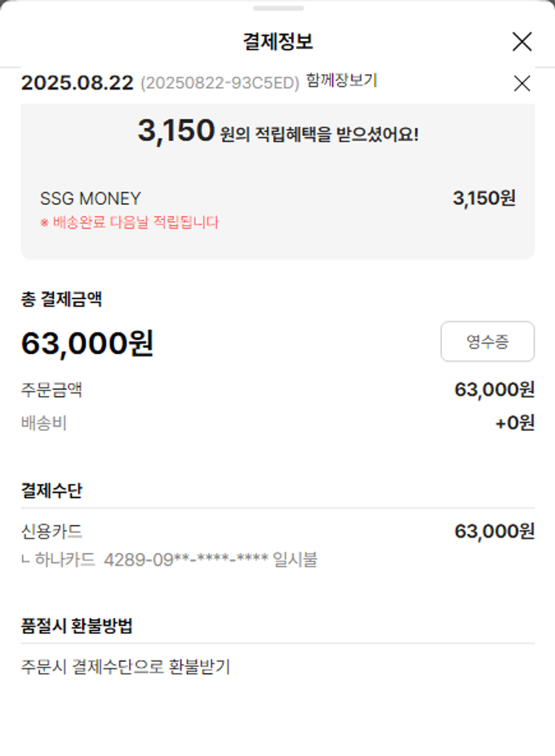555x756 pixels.
Task: Select the large 63,000원 total amount
Action: pyautogui.click(x=87, y=344)
